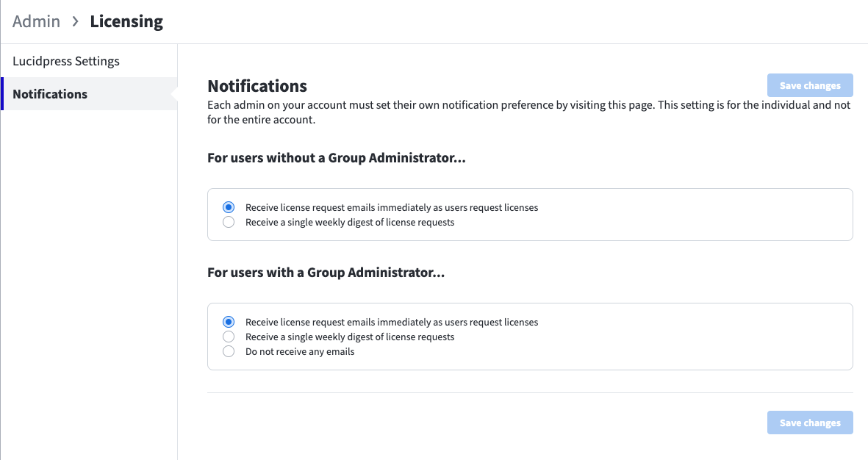Select the Notifications sidebar item

[x=89, y=94]
